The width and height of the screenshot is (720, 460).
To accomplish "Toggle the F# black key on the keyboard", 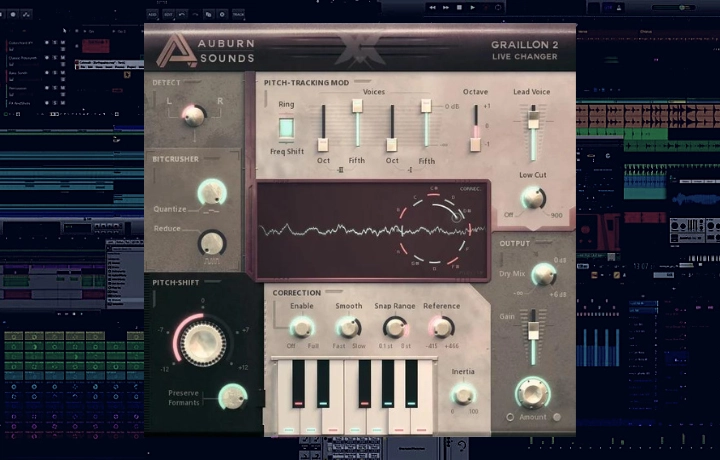I will click(365, 384).
